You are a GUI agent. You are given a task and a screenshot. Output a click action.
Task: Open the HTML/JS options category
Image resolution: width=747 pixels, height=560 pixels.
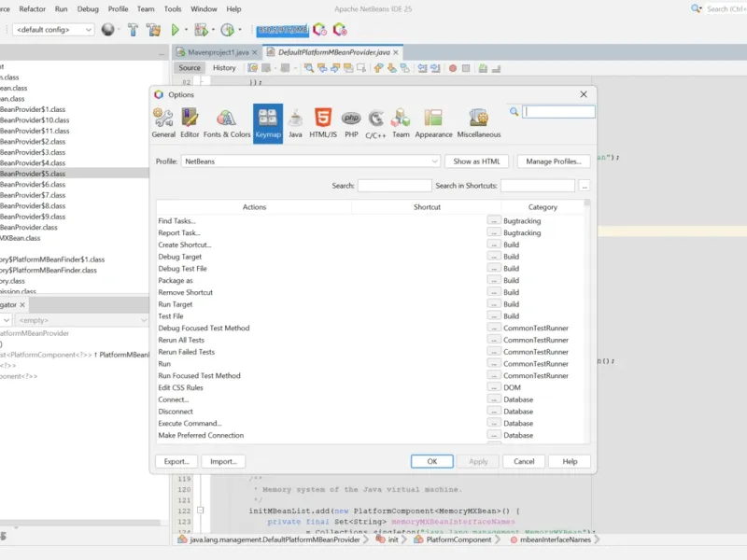point(323,123)
